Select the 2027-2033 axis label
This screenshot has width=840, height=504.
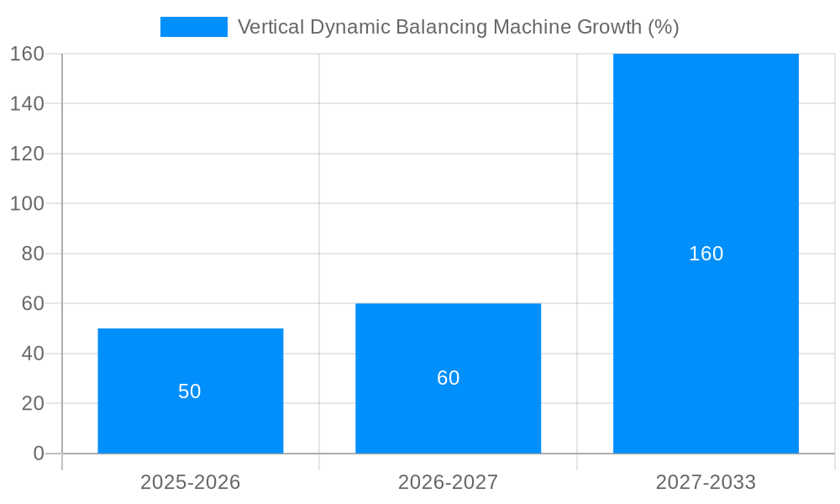coord(706,483)
